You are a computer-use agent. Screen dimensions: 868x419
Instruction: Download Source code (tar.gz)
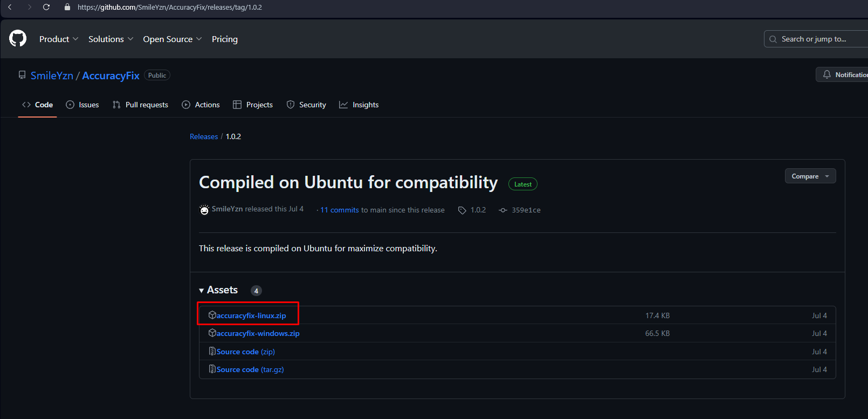tap(250, 369)
